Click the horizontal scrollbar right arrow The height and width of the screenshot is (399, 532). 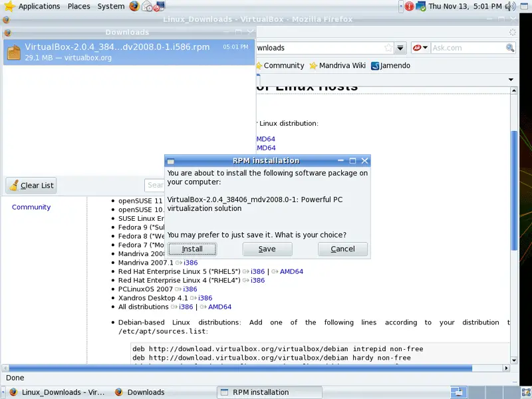(507, 368)
